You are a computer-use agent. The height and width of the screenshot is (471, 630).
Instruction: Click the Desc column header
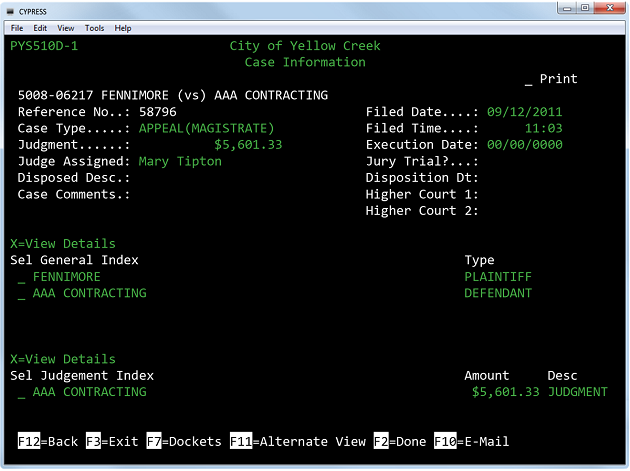click(562, 376)
